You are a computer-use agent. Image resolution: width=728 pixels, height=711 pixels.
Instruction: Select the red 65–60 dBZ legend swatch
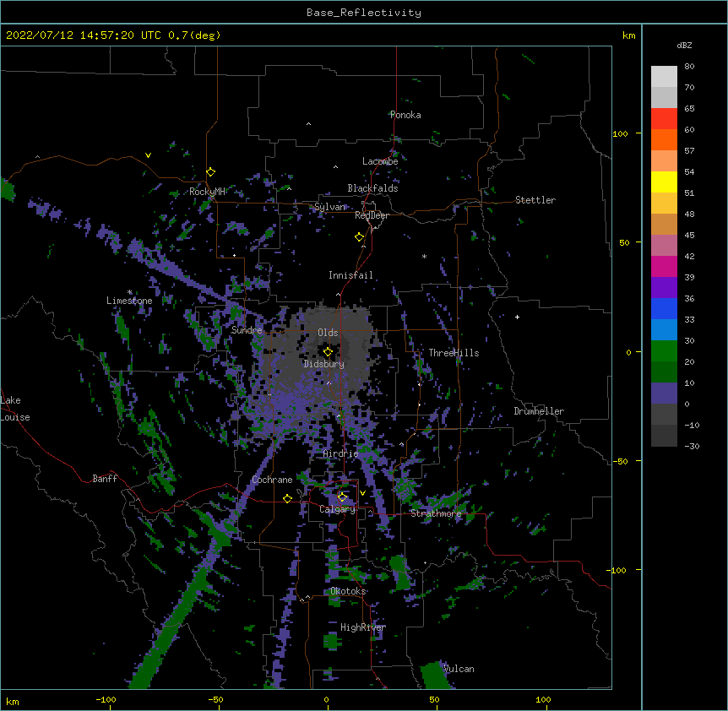(x=664, y=119)
